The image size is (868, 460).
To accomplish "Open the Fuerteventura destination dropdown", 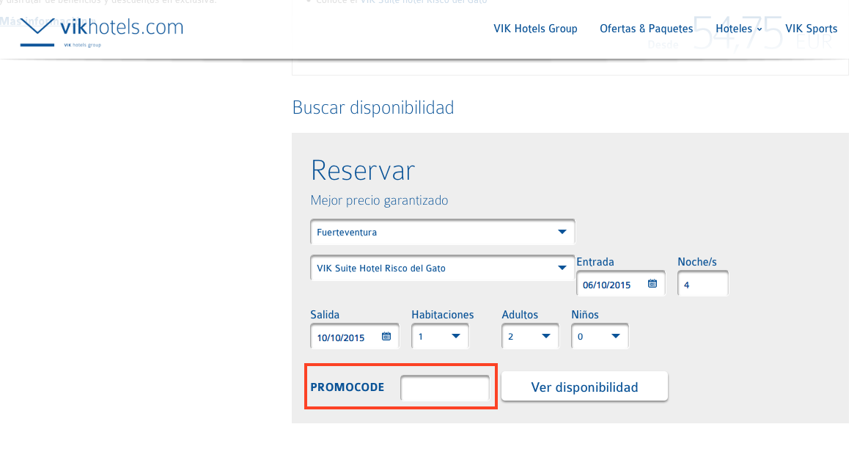I will tap(442, 233).
